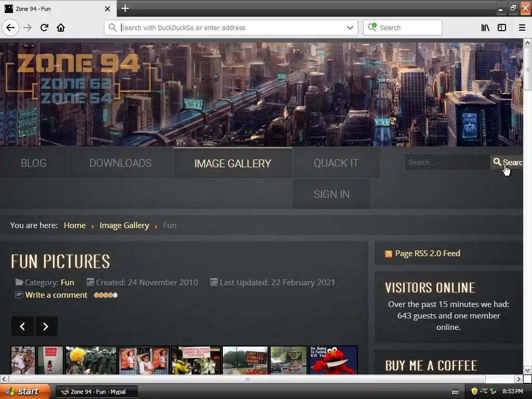Open the browser home page icon

pyautogui.click(x=61, y=28)
